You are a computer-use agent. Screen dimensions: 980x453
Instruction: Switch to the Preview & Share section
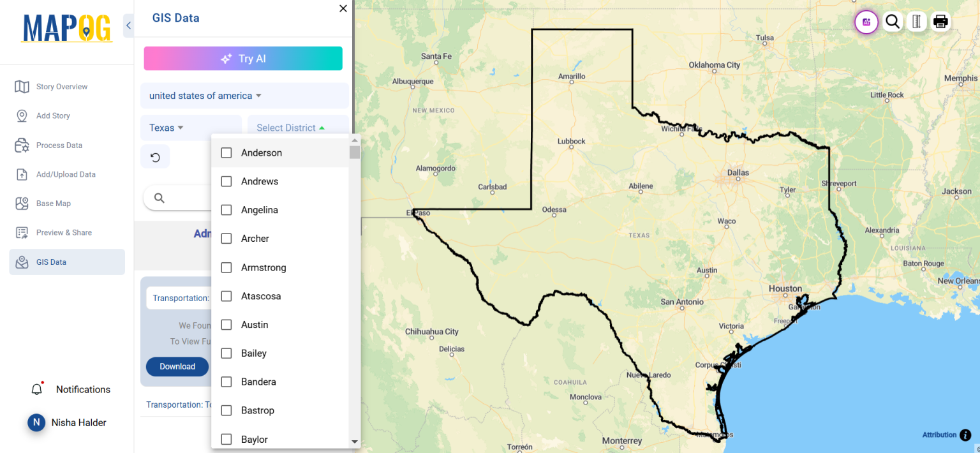[64, 232]
